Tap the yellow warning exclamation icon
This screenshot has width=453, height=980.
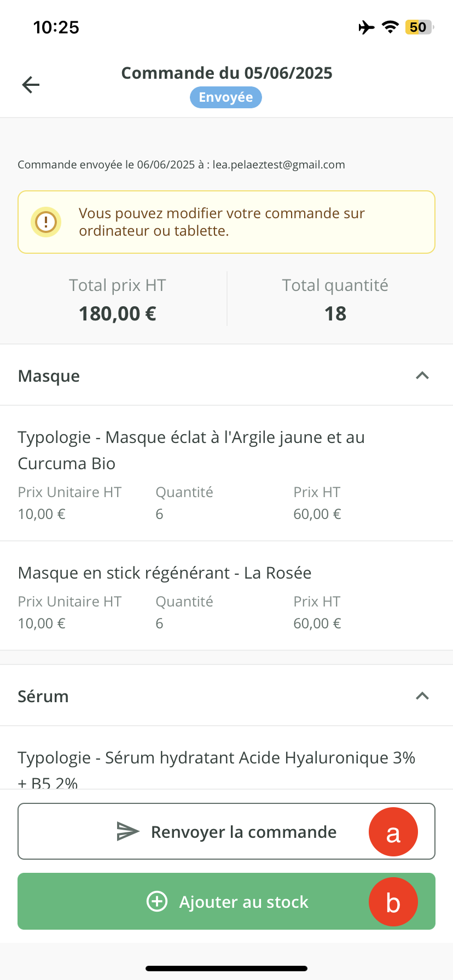pos(46,222)
